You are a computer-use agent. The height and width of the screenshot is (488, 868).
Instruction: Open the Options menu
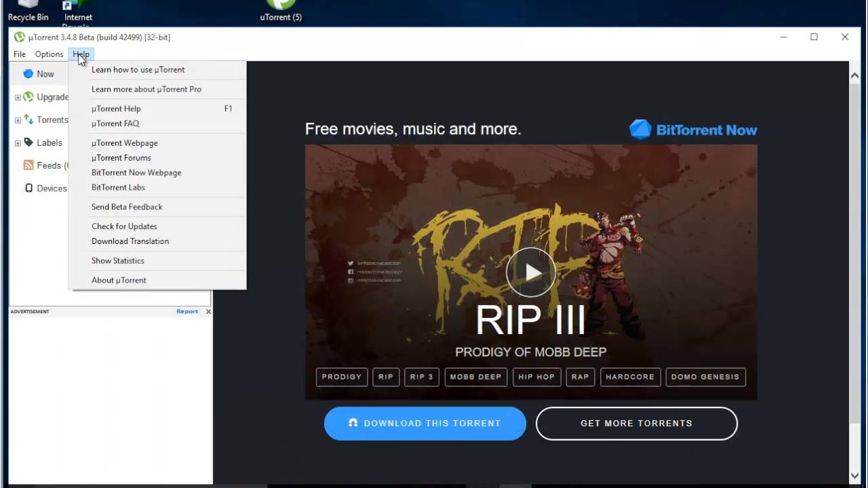[49, 54]
